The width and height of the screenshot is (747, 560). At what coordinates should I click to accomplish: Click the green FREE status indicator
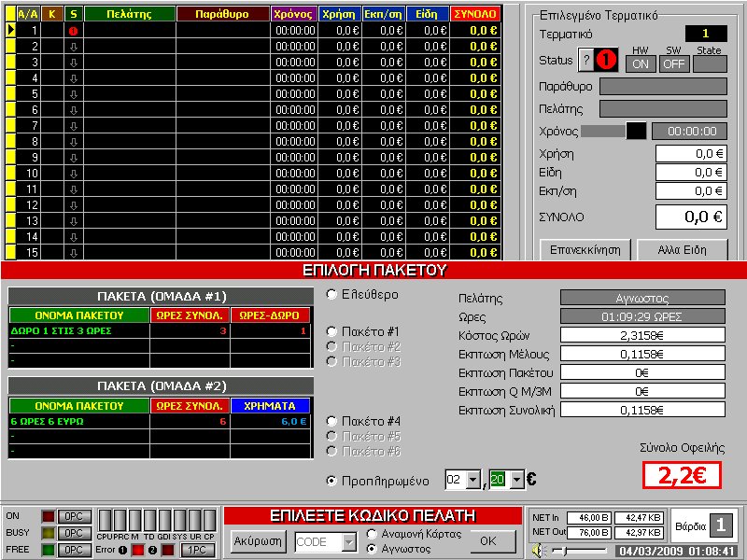48,550
